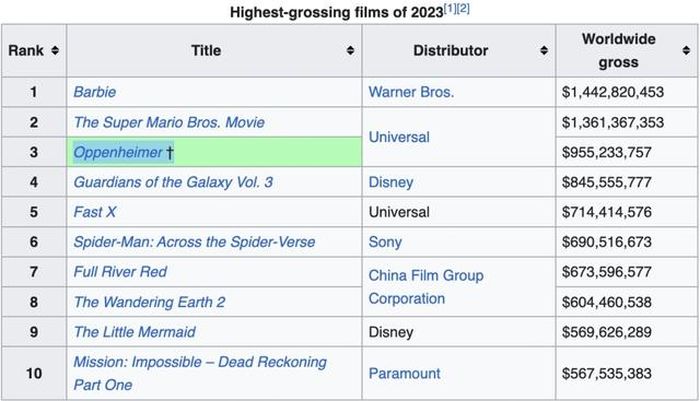Open Spider-Man: Across the Spider-Verse link
Image resolution: width=700 pixels, height=401 pixels.
coord(194,242)
